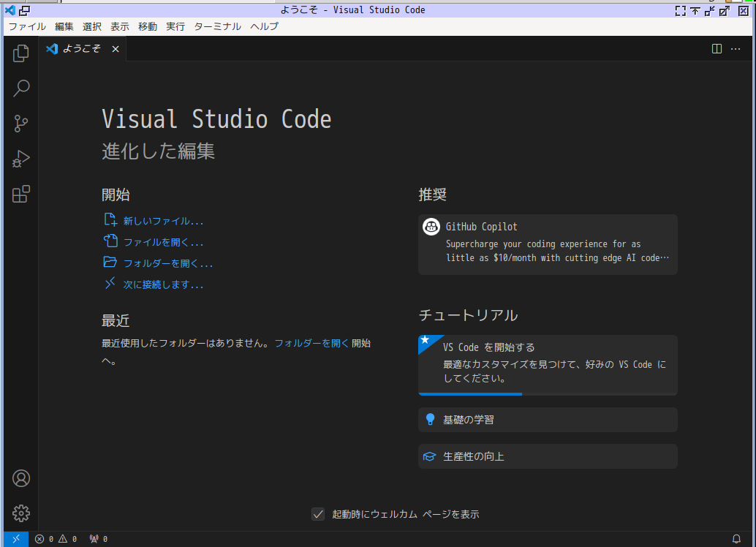
Task: Open the 編集 menu
Action: click(x=64, y=26)
